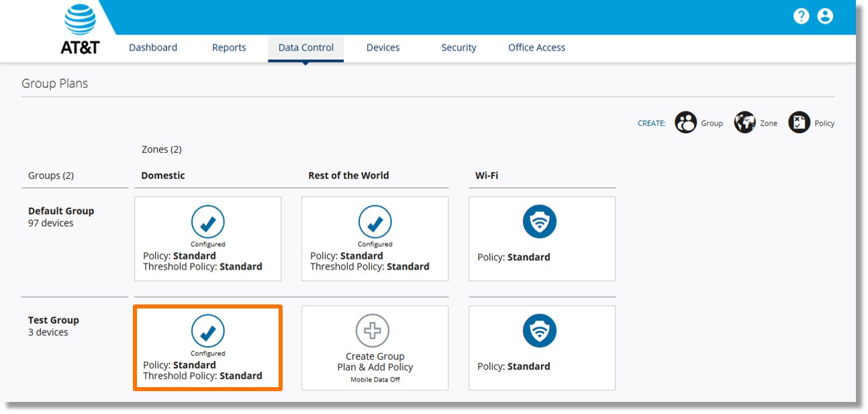Screen dimensions: 868x414
Task: Open the Security tab
Action: pos(459,48)
